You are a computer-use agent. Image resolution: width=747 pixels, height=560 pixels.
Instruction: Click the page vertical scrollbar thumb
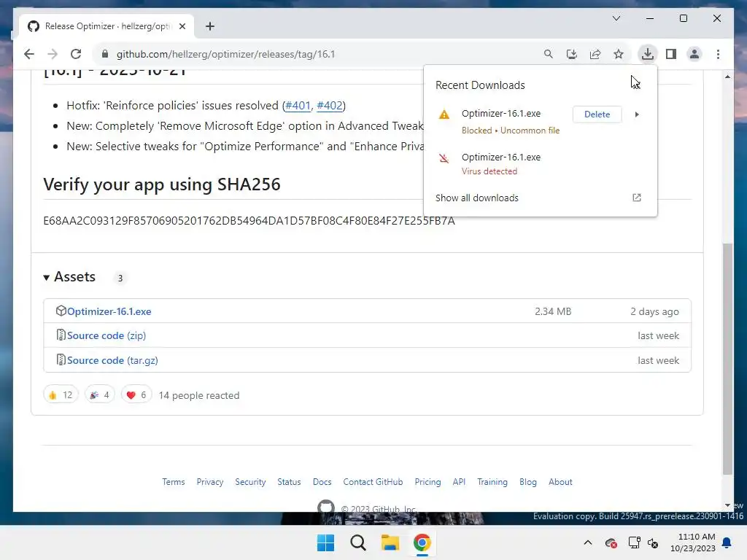coord(727,359)
